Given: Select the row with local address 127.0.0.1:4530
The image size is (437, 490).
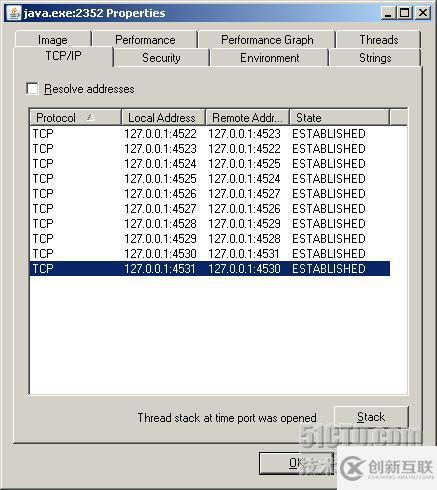Looking at the screenshot, I should 210,254.
